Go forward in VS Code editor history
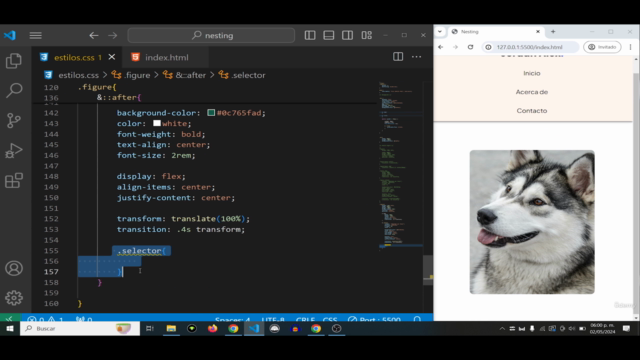 click(x=113, y=36)
